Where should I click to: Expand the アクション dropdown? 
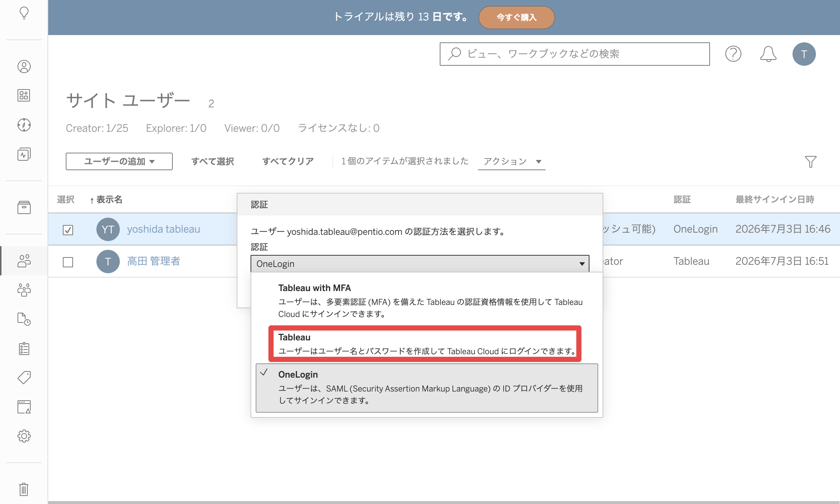coord(512,161)
